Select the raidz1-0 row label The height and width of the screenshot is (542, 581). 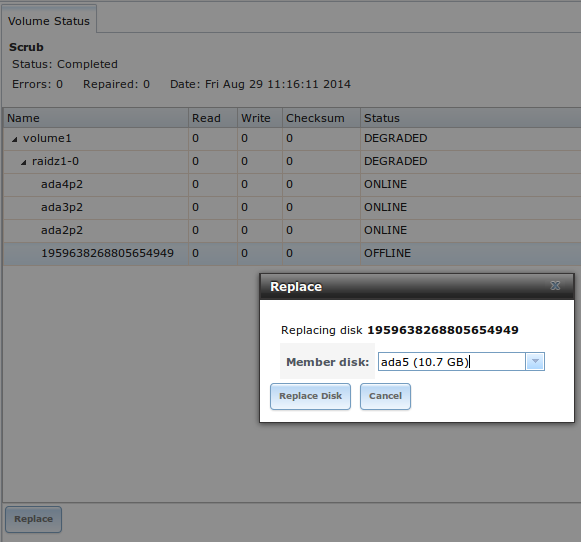(x=56, y=162)
